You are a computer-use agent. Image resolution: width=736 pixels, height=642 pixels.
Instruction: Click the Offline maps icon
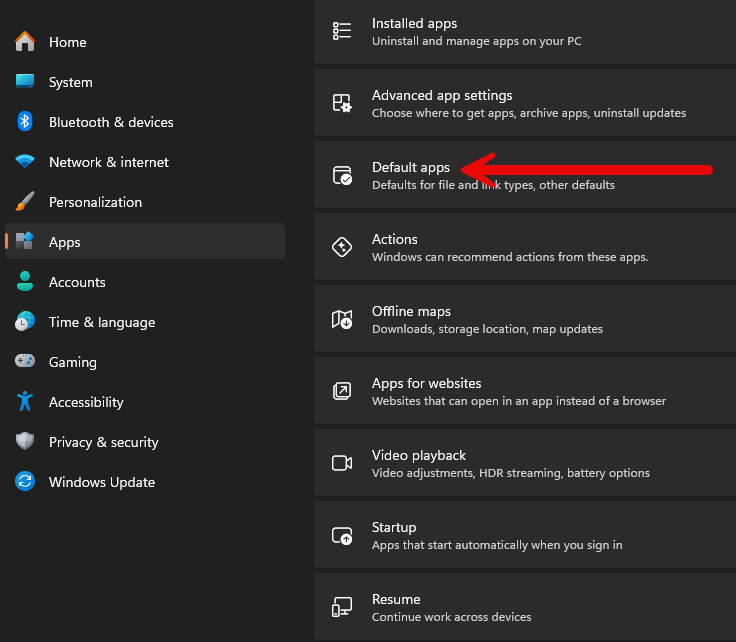click(342, 320)
